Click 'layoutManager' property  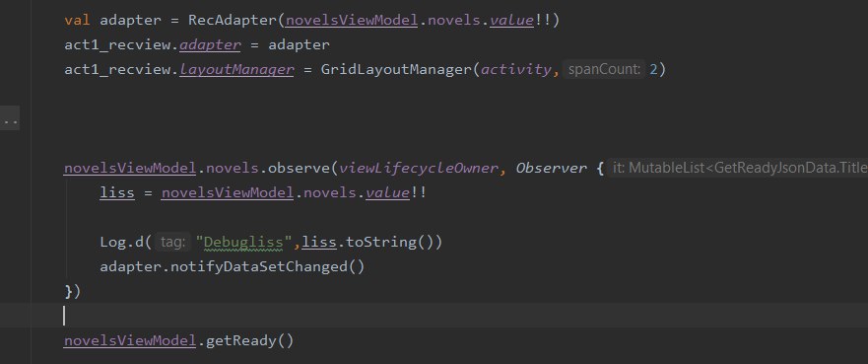point(236,70)
